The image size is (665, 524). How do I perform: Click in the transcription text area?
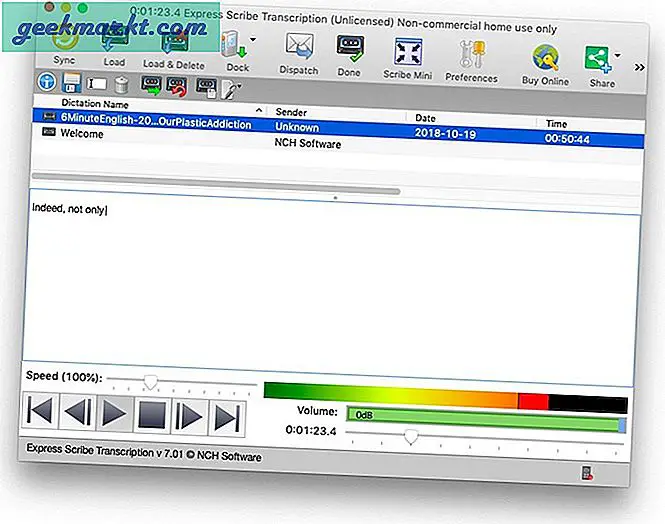[x=330, y=290]
